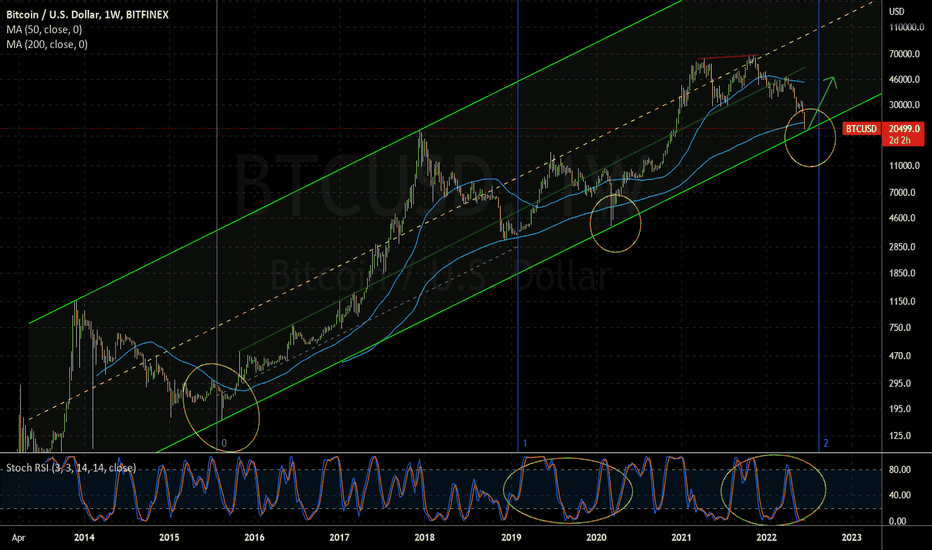Click the 195.0 price axis label
This screenshot has height=550, width=932.
coord(900,409)
